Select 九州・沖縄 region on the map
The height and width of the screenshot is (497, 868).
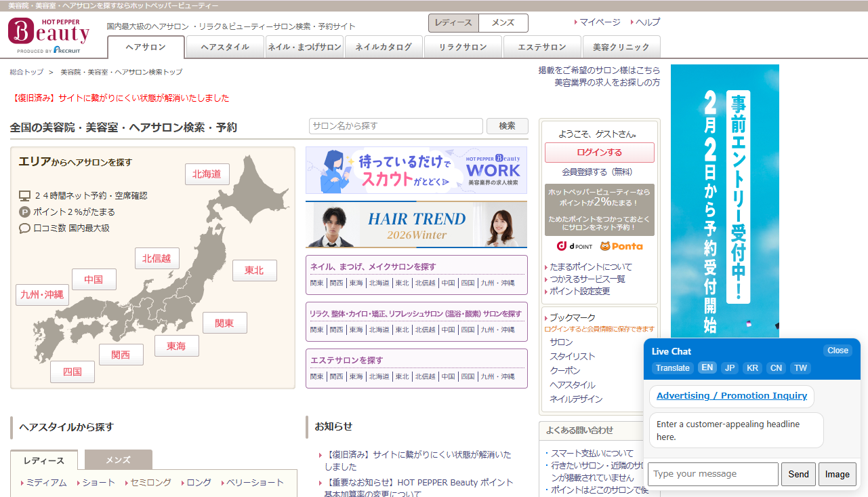click(x=42, y=294)
